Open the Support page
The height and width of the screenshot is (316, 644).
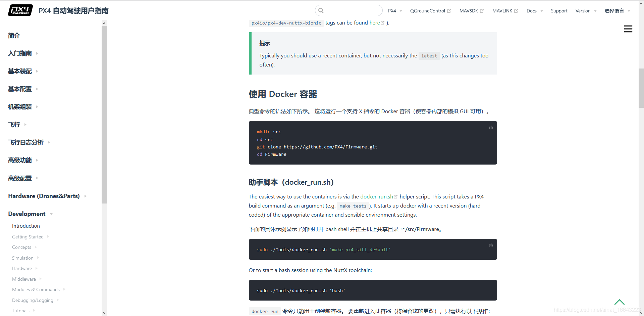[559, 10]
